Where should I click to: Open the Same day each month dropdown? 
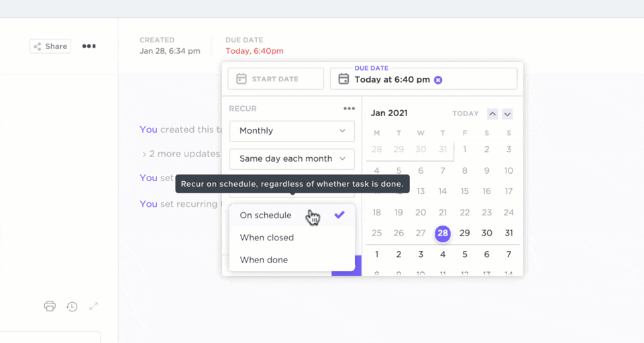click(292, 159)
